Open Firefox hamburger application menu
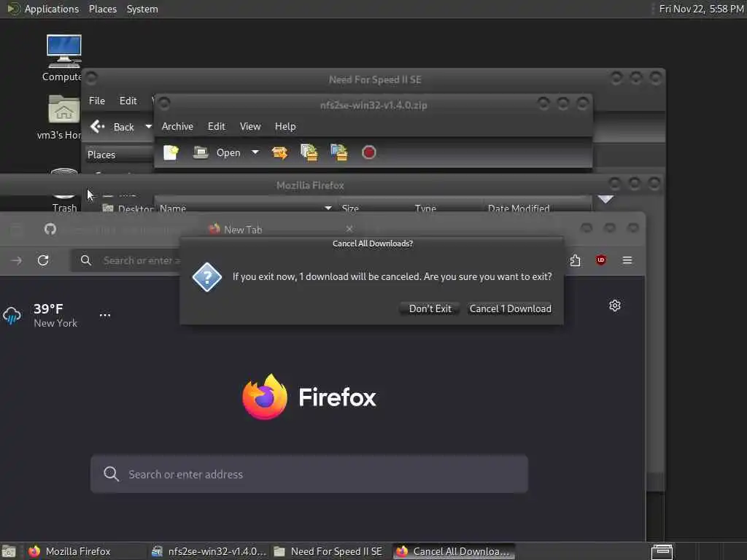The image size is (747, 560). [x=627, y=260]
